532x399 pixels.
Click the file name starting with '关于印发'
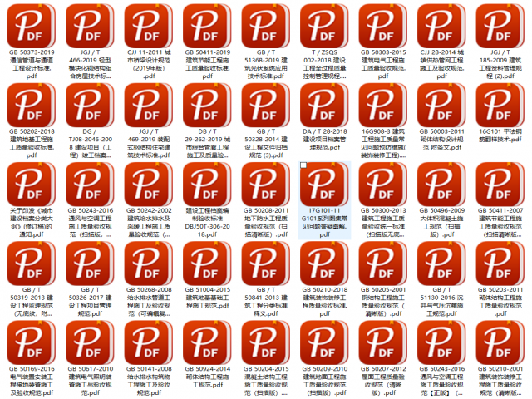[32, 223]
